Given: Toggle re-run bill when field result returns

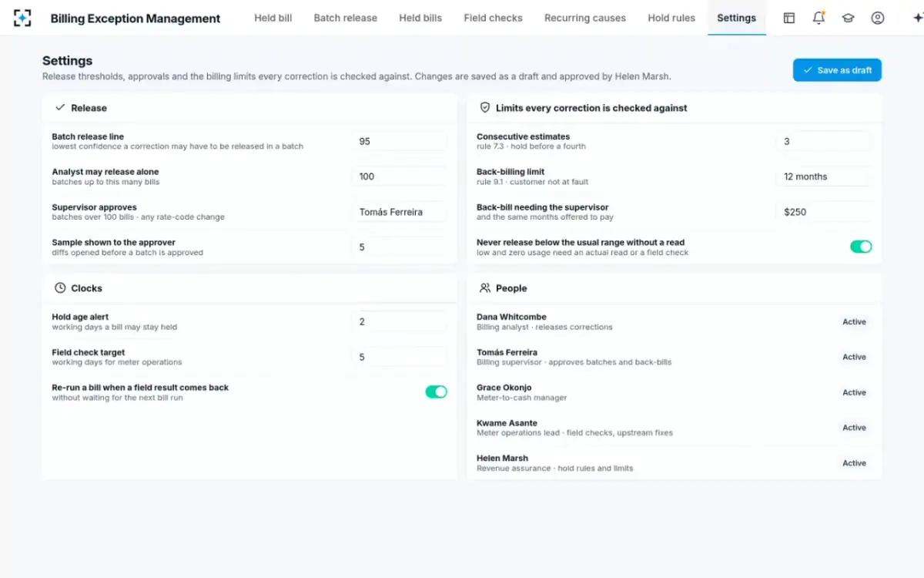Looking at the screenshot, I should click(436, 391).
